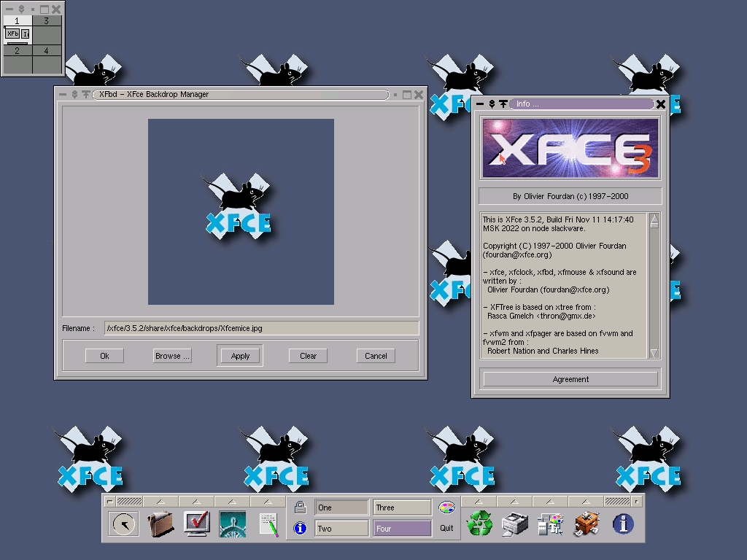This screenshot has width=747, height=560.
Task: Click the left hatched move handle on panel
Action: click(x=129, y=502)
